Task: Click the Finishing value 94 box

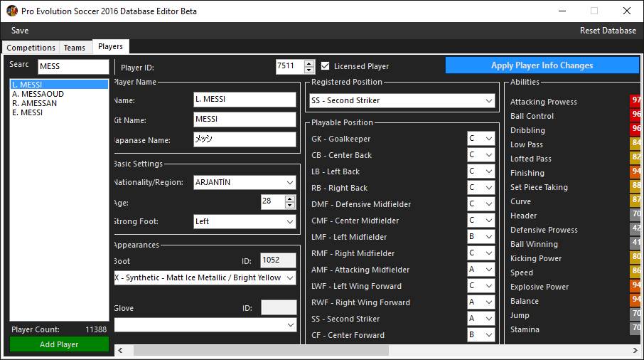Action: click(635, 171)
